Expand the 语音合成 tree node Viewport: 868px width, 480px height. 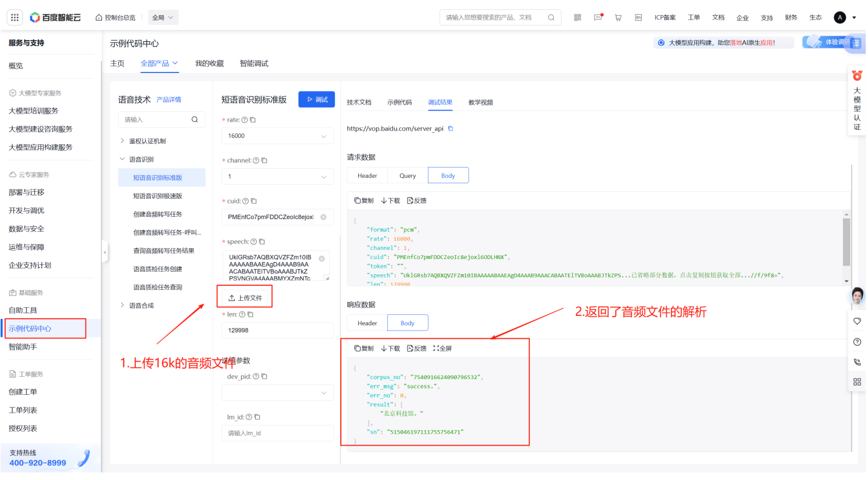[x=122, y=306]
